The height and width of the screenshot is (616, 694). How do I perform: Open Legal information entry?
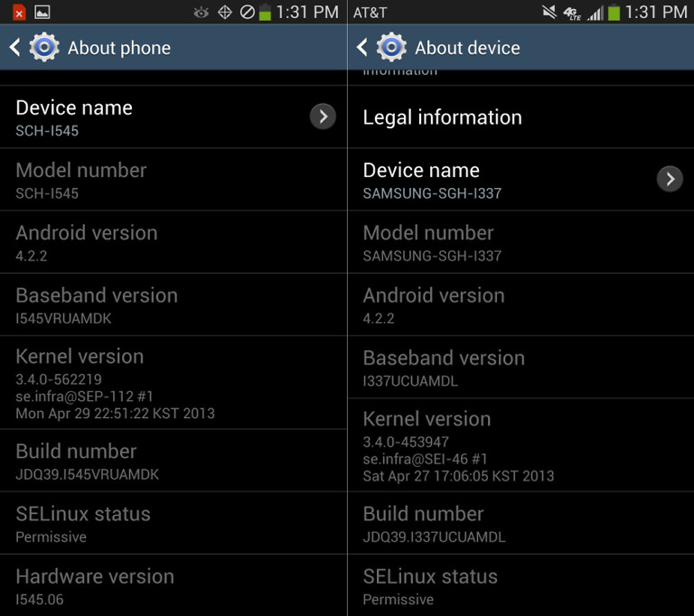[x=442, y=117]
